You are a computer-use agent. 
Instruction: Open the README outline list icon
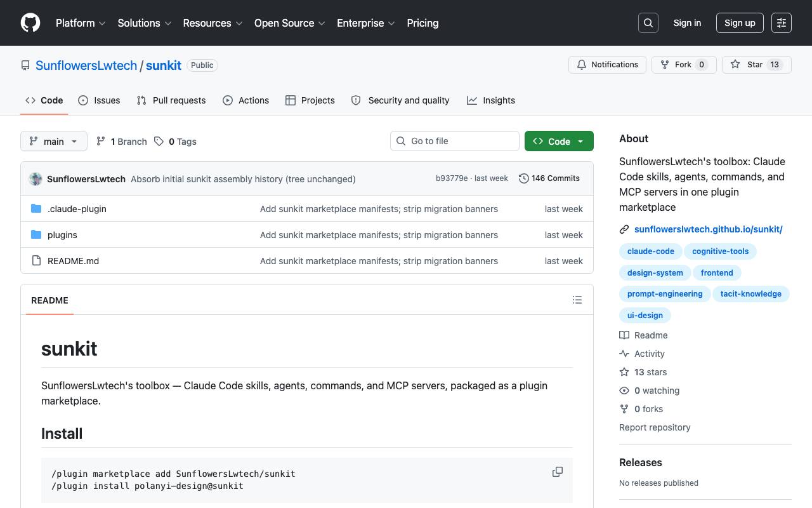coord(577,300)
